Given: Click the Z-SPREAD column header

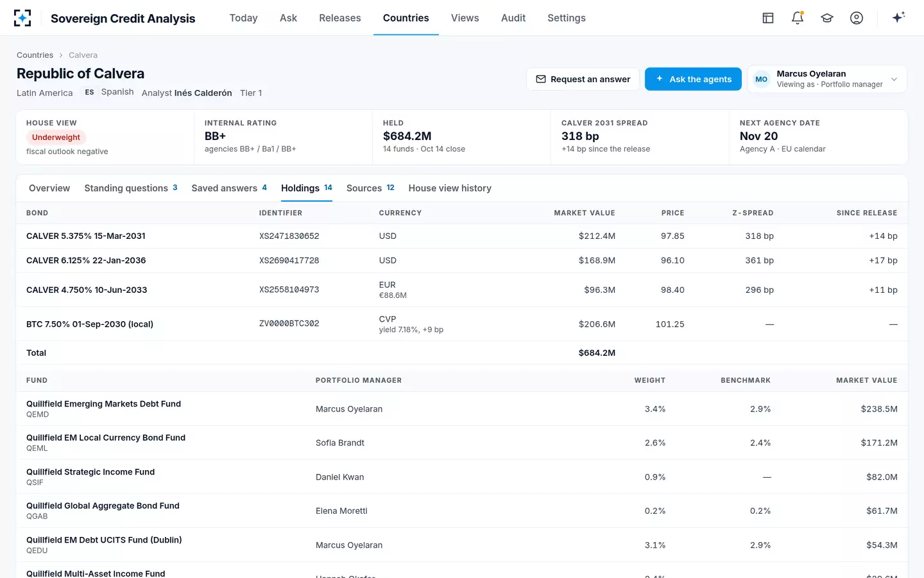Looking at the screenshot, I should (x=753, y=213).
